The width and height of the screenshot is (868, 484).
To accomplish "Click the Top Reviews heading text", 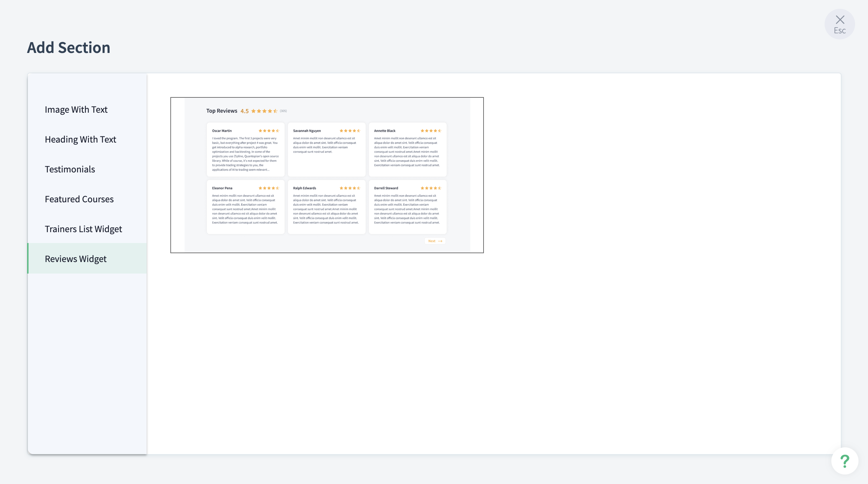I will (x=222, y=111).
